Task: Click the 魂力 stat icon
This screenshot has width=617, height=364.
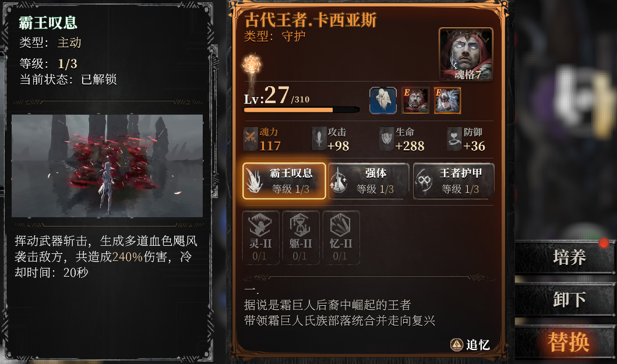Action: click(251, 139)
